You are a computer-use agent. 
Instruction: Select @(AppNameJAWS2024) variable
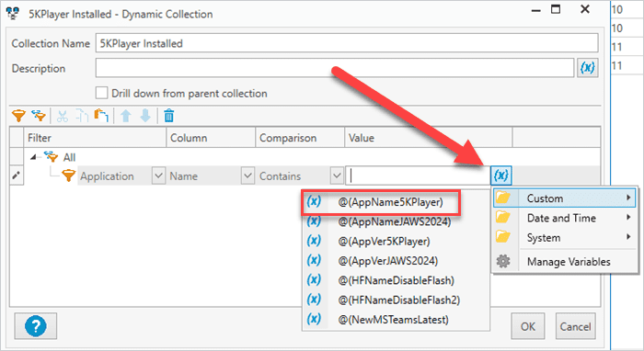click(396, 221)
